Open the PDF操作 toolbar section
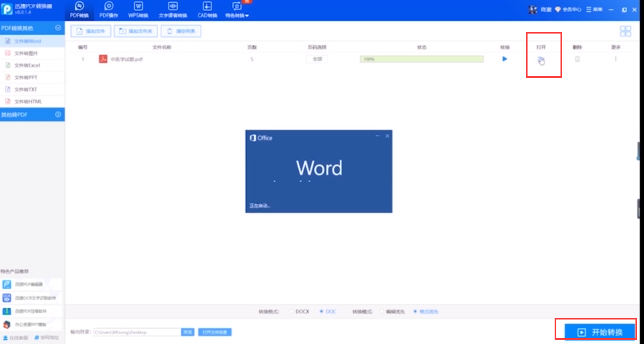The image size is (644, 344). tap(109, 10)
